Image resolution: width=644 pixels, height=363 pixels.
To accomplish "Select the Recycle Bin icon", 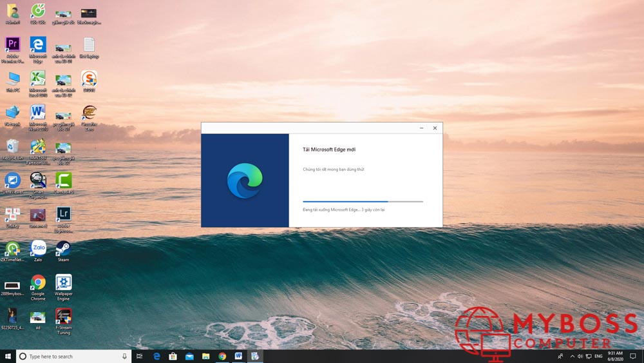I will pos(12,146).
